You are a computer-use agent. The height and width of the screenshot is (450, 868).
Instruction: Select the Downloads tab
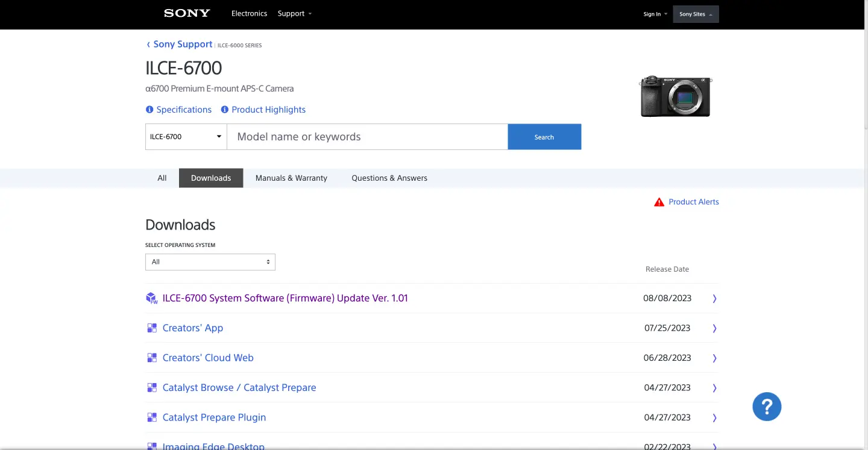pos(211,178)
